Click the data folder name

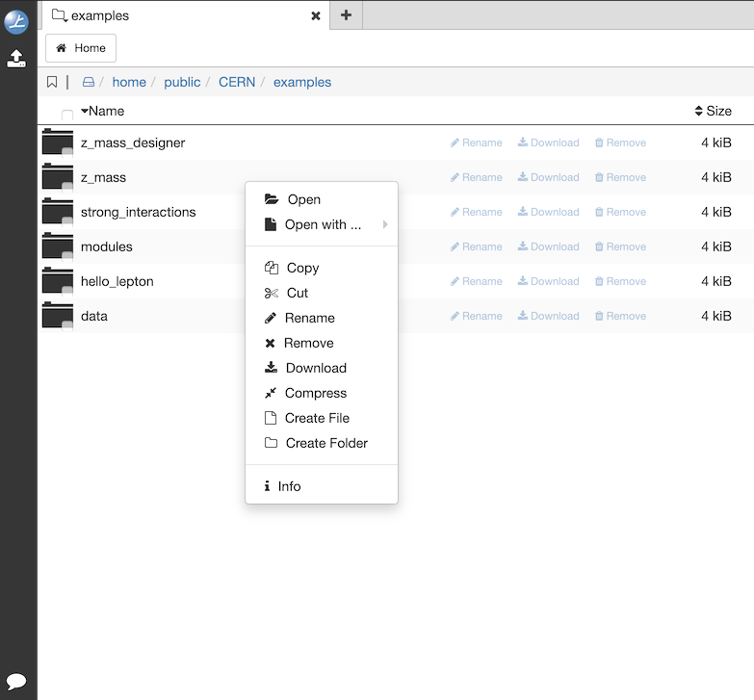(x=93, y=316)
